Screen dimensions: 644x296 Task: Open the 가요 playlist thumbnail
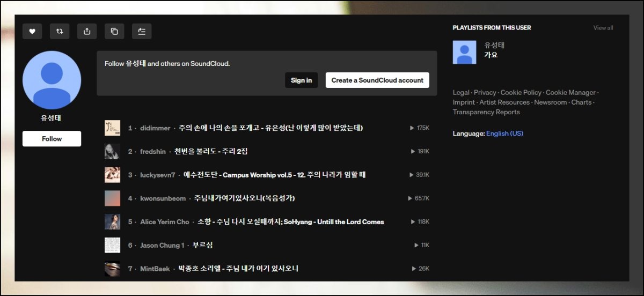(x=464, y=52)
